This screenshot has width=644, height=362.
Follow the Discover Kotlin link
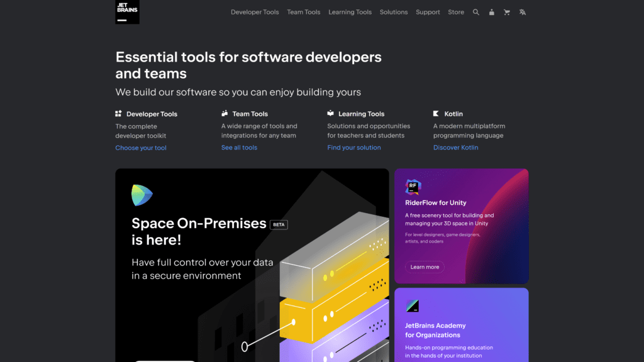pyautogui.click(x=455, y=147)
